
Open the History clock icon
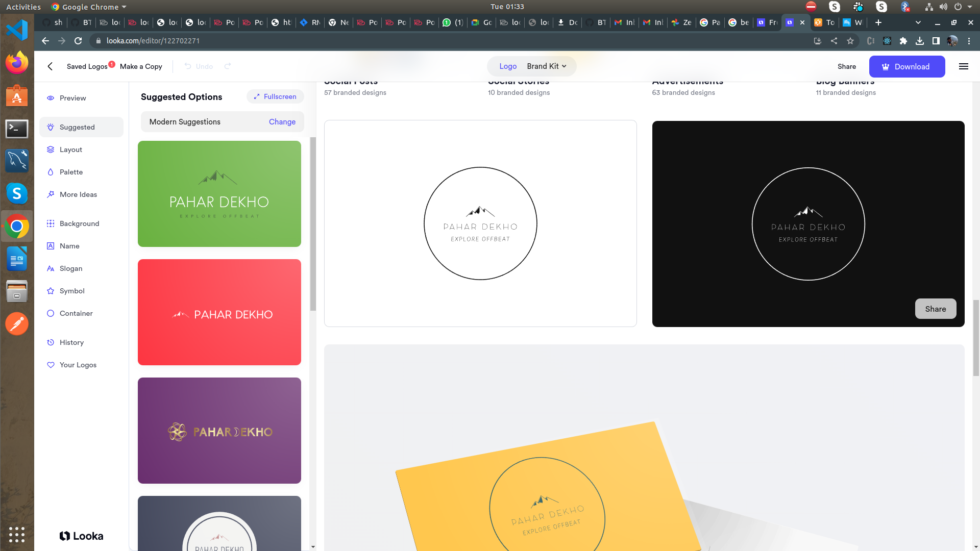point(51,342)
